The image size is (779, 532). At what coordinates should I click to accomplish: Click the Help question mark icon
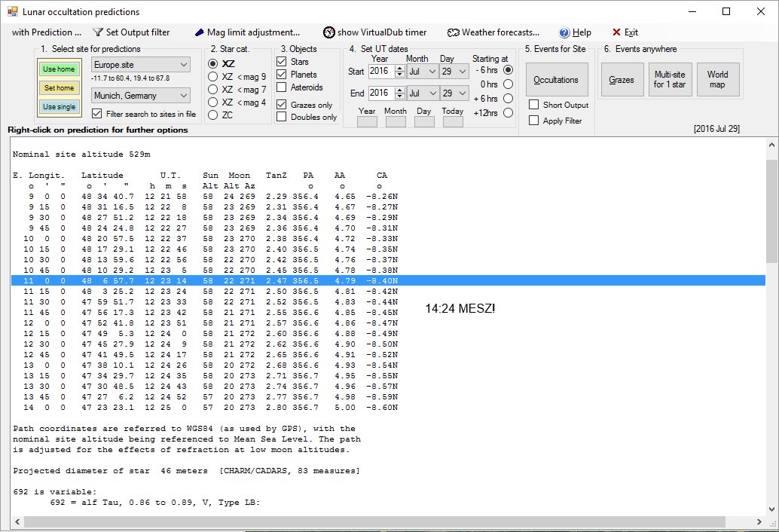pos(564,32)
